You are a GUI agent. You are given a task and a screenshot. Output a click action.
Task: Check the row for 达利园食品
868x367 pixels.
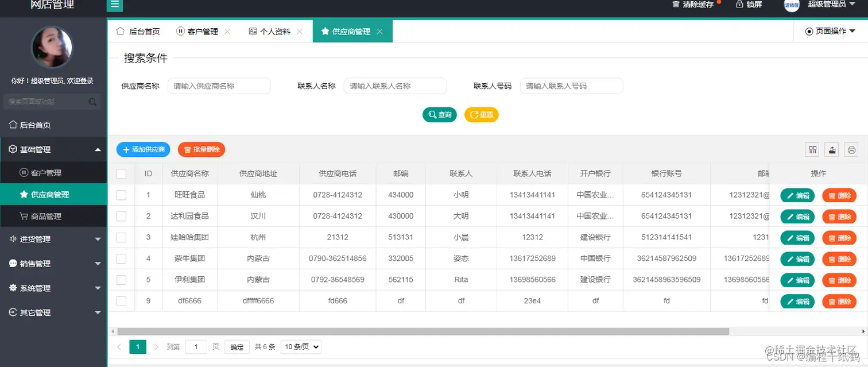point(121,216)
